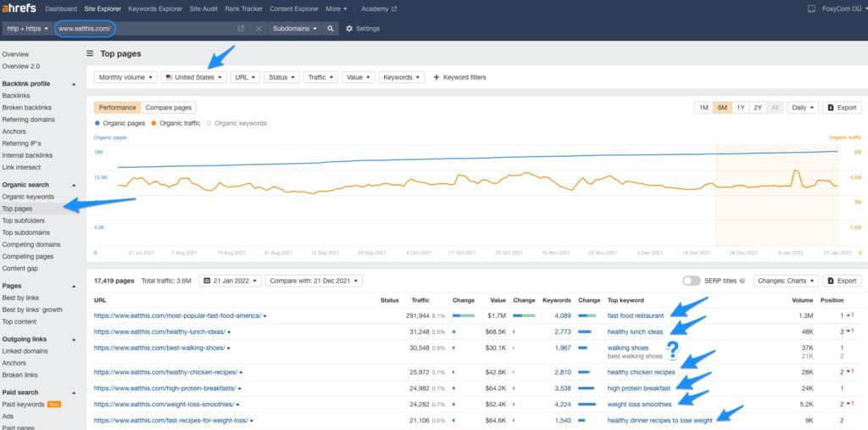Open Subdomains mode dropdown

pos(295,28)
